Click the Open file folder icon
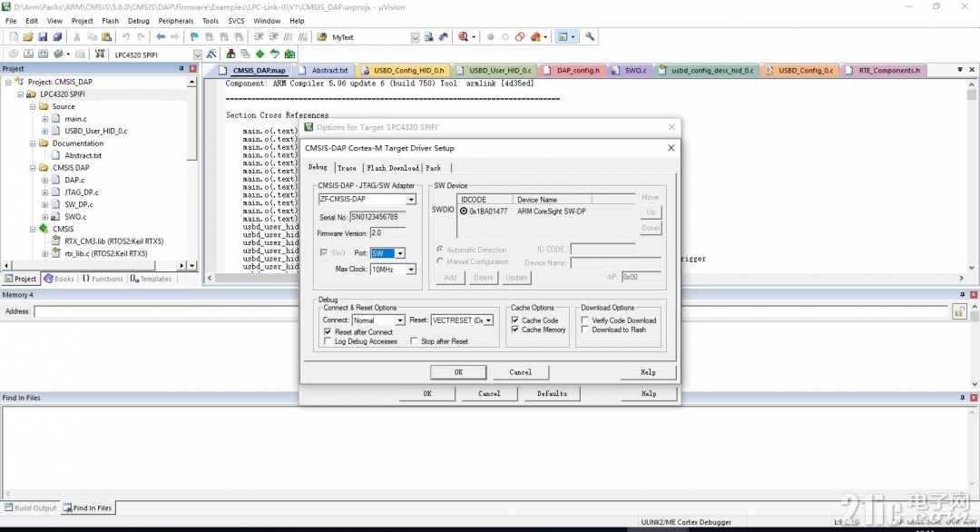The width and height of the screenshot is (980, 532). coord(28,37)
